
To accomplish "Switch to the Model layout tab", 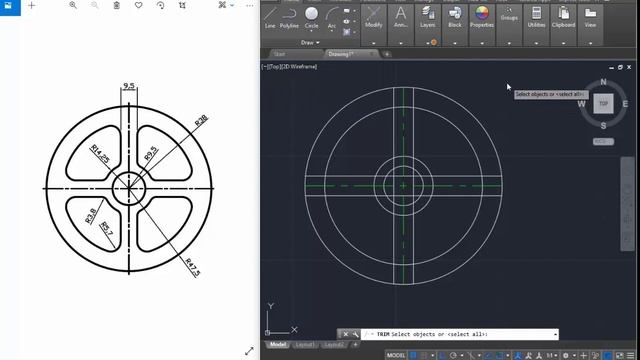I will (x=278, y=344).
